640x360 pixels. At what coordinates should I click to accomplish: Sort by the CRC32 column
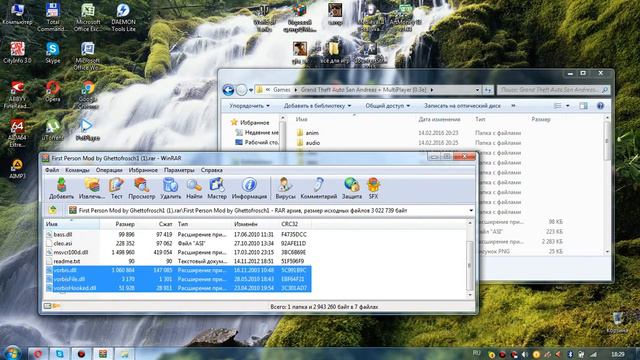[295, 224]
